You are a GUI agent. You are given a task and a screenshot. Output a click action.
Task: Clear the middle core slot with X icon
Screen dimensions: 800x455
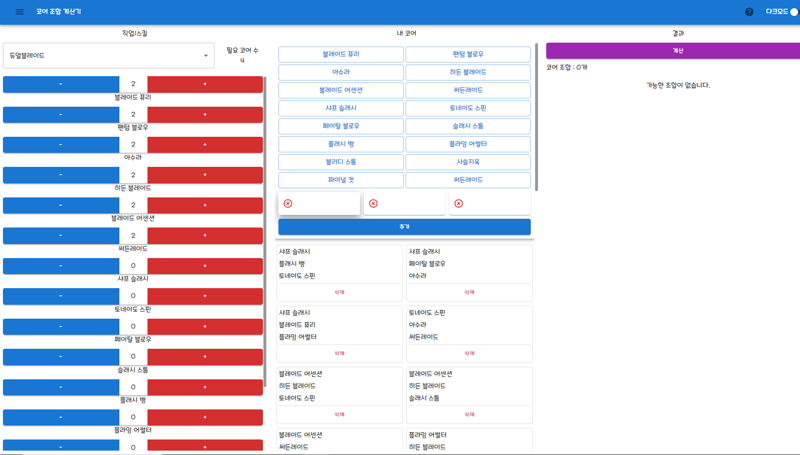click(373, 204)
